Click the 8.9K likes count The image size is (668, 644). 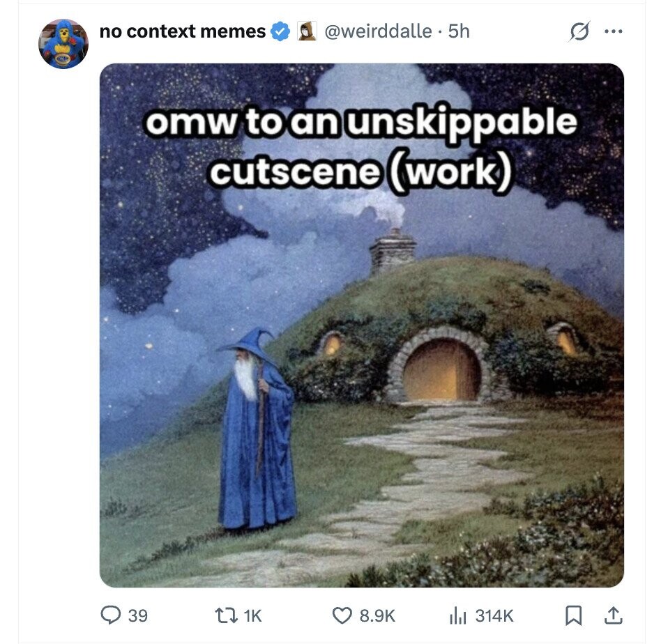coord(377,616)
